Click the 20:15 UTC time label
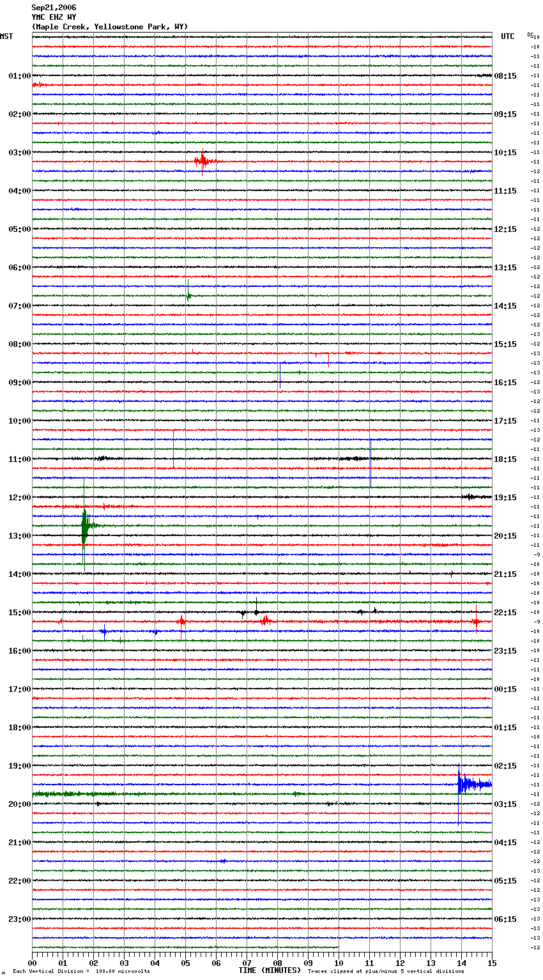Screen dimensions: 543x980 pos(505,536)
